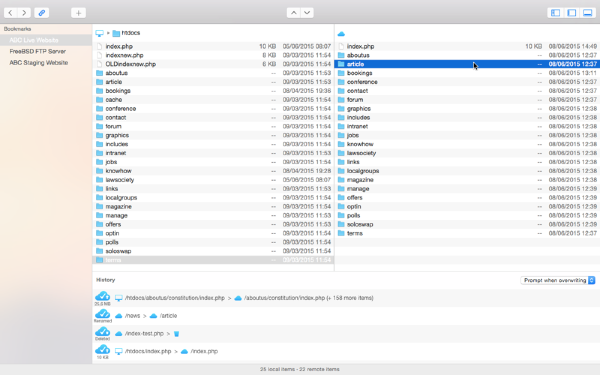600x375 pixels.
Task: Click the remote cloud icon in path bar
Action: tap(341, 34)
